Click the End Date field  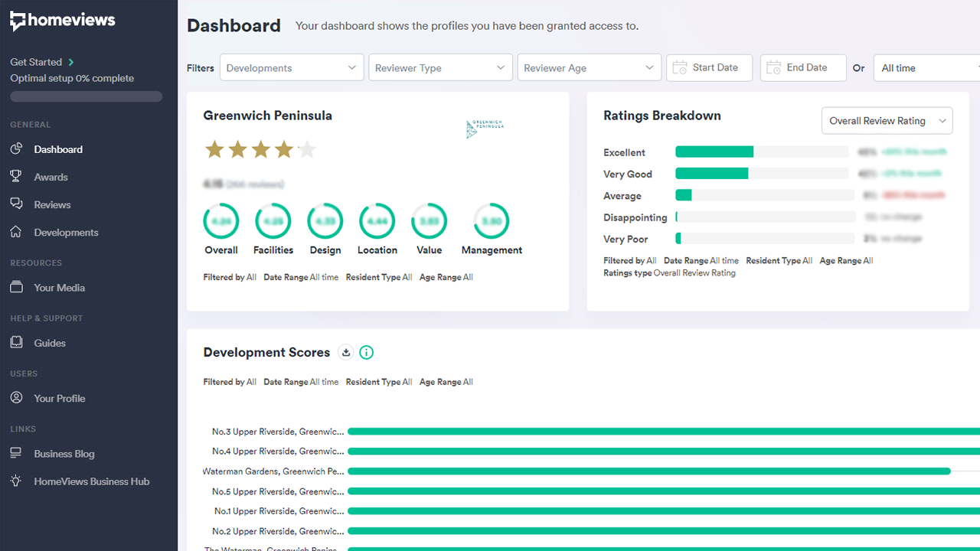pos(803,67)
